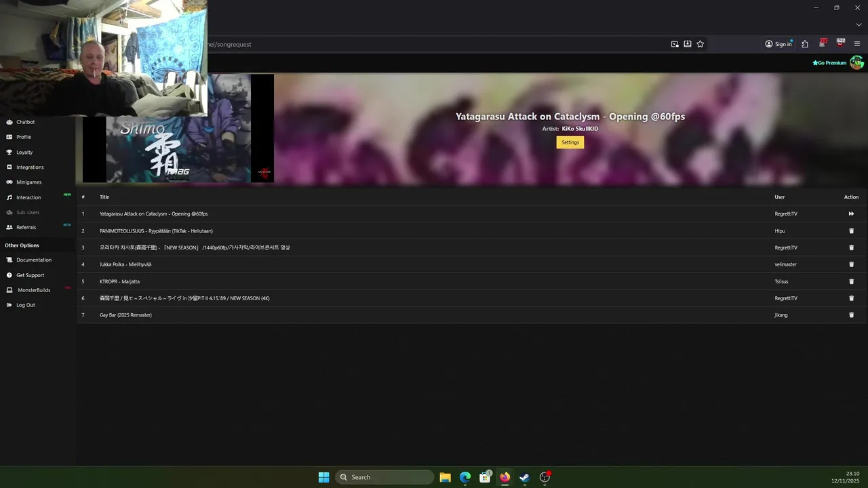
Task: Delete the Gay Bar (2025 Remaster) request
Action: (x=852, y=315)
